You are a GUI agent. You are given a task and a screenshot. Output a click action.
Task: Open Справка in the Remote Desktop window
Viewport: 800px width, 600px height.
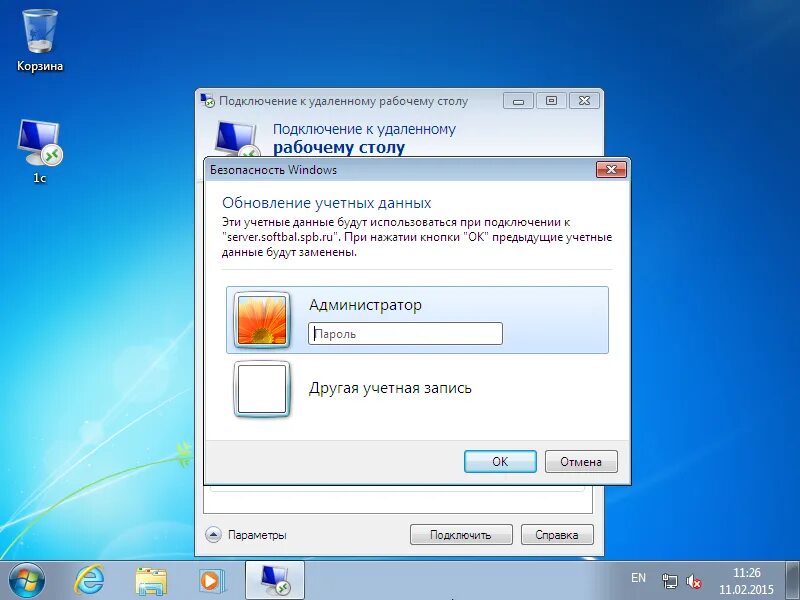coord(557,535)
